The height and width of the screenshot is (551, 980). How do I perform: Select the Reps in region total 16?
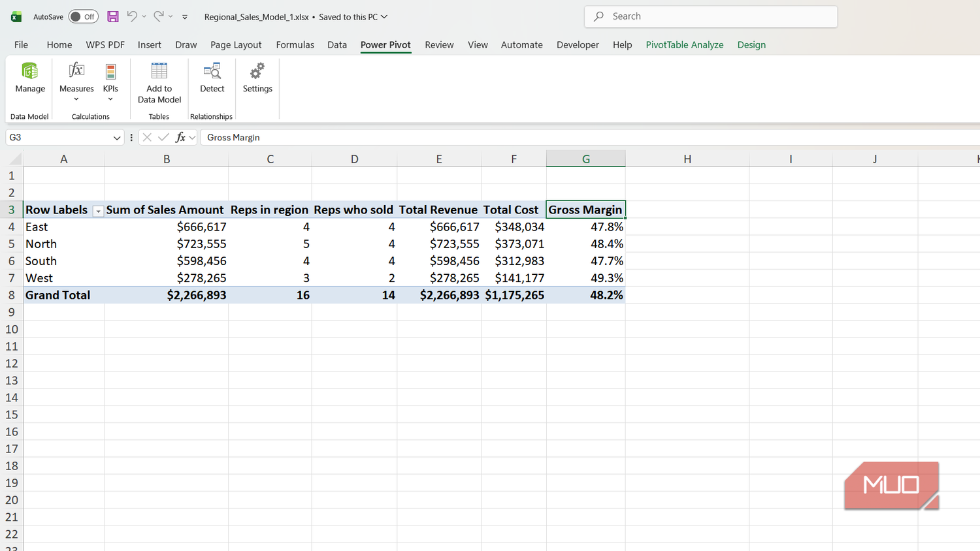point(270,295)
